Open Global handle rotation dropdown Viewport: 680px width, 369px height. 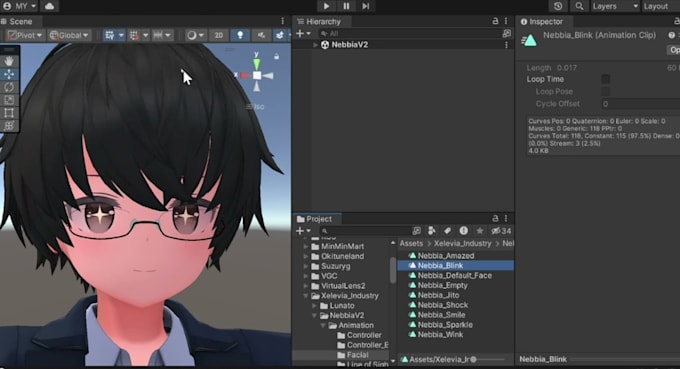point(69,35)
